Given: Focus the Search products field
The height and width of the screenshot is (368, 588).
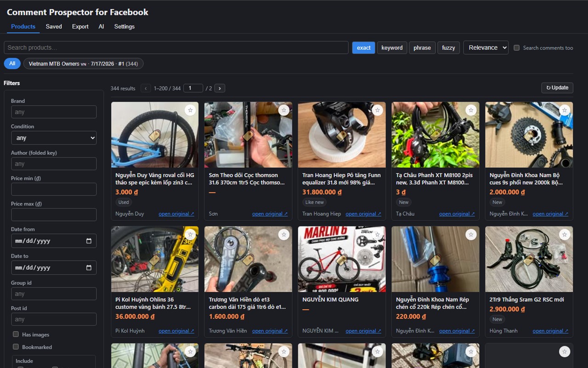Looking at the screenshot, I should click(176, 48).
